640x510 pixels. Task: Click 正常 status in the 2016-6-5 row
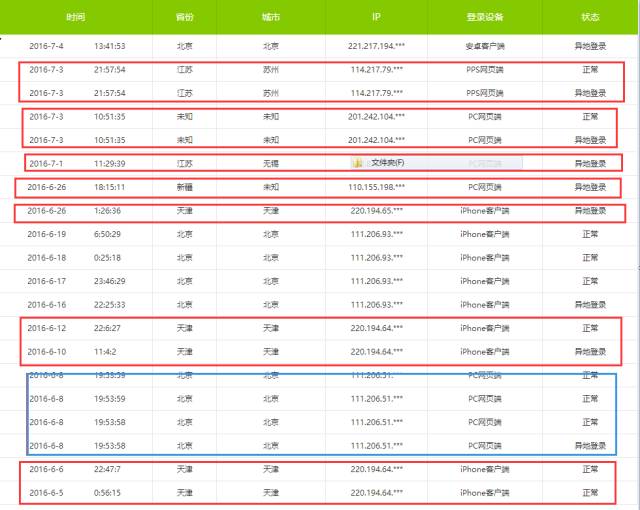[590, 493]
